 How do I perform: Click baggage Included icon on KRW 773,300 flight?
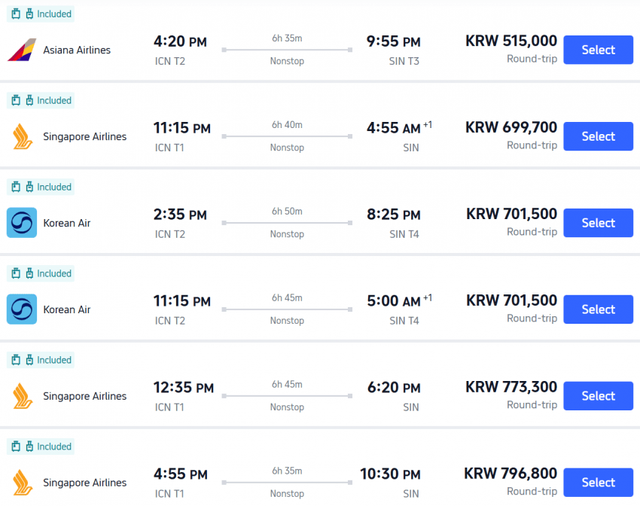click(16, 360)
